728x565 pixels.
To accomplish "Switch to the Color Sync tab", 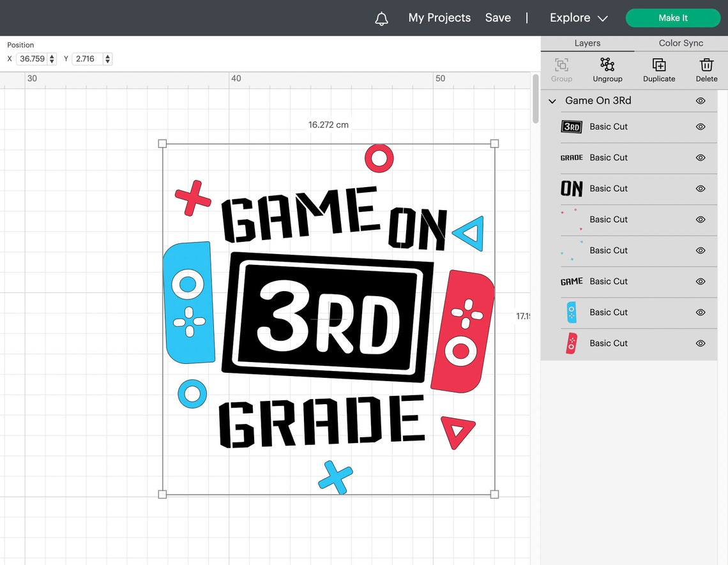I will click(x=680, y=43).
